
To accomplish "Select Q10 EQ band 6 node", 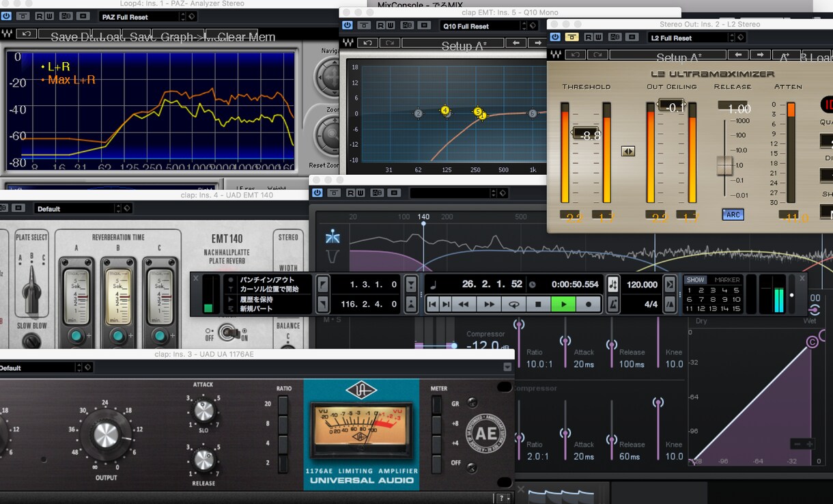I will tap(533, 113).
